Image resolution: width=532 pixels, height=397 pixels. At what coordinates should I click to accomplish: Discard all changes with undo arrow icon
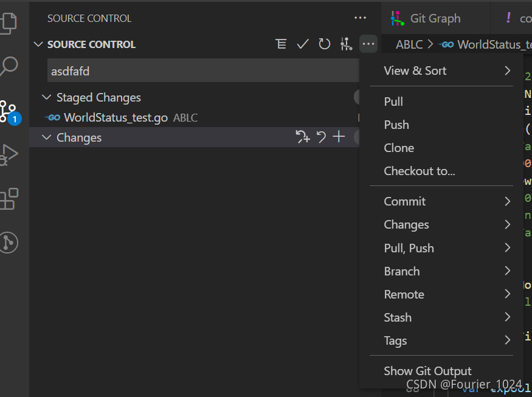(322, 137)
